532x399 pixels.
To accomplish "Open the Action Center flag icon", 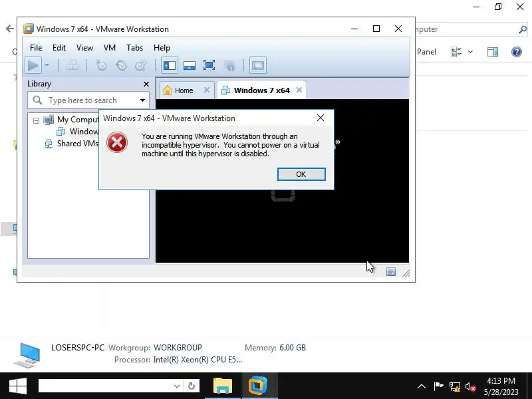I will tap(438, 386).
